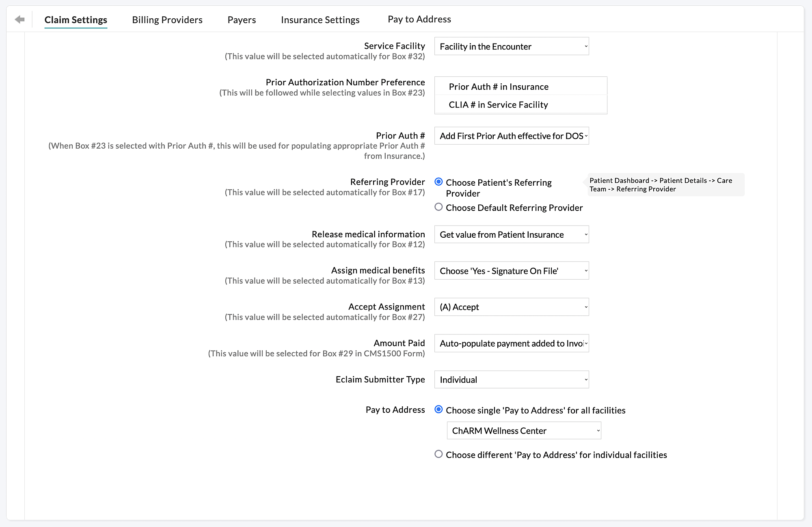
Task: Open the Payers tab
Action: tap(242, 20)
